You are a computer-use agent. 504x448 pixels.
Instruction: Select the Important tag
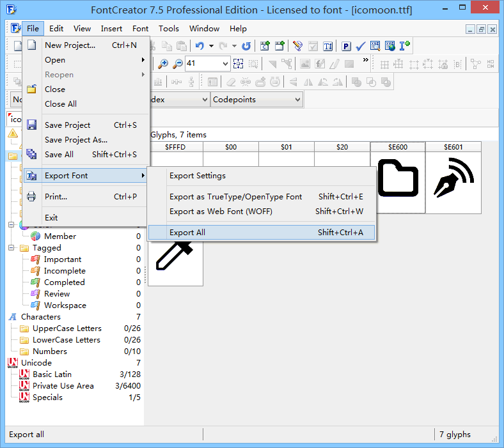click(x=63, y=259)
